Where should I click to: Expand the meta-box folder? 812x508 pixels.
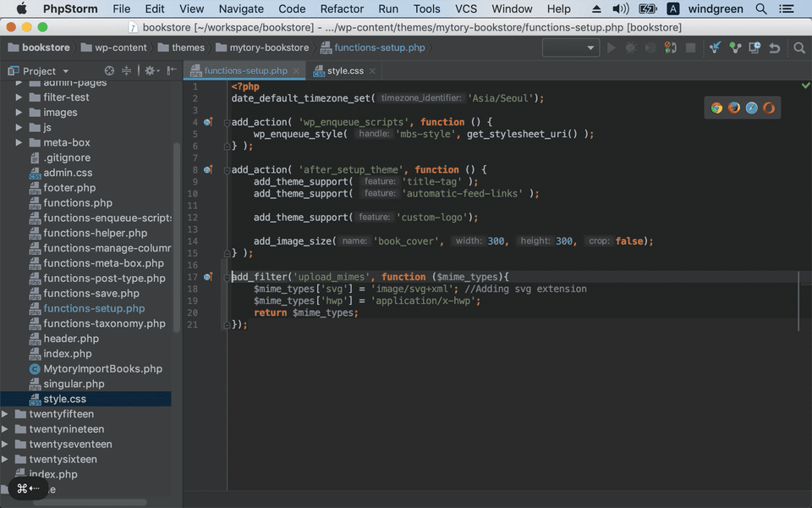coord(19,142)
